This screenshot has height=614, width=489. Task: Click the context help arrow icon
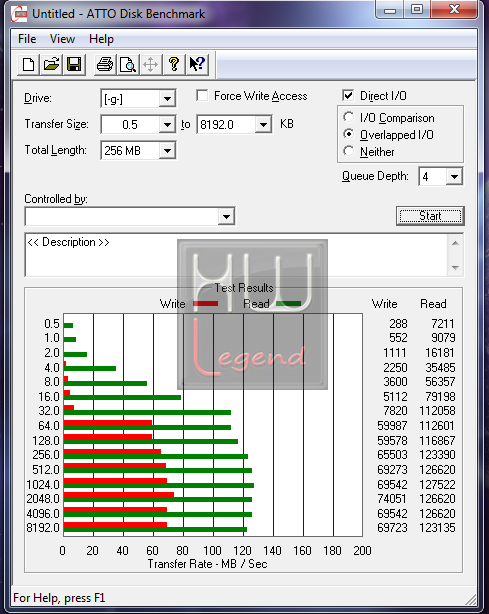pos(197,64)
